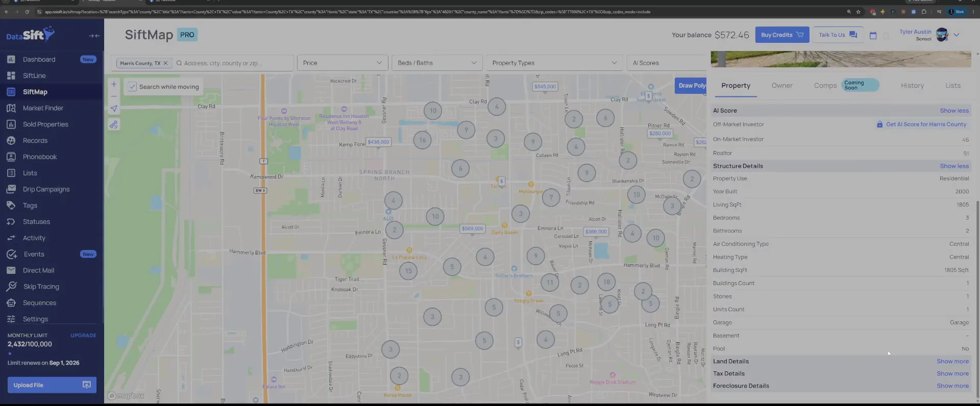Image resolution: width=980 pixels, height=406 pixels.
Task: Collapse the sidebar with arrow icon
Action: [94, 36]
